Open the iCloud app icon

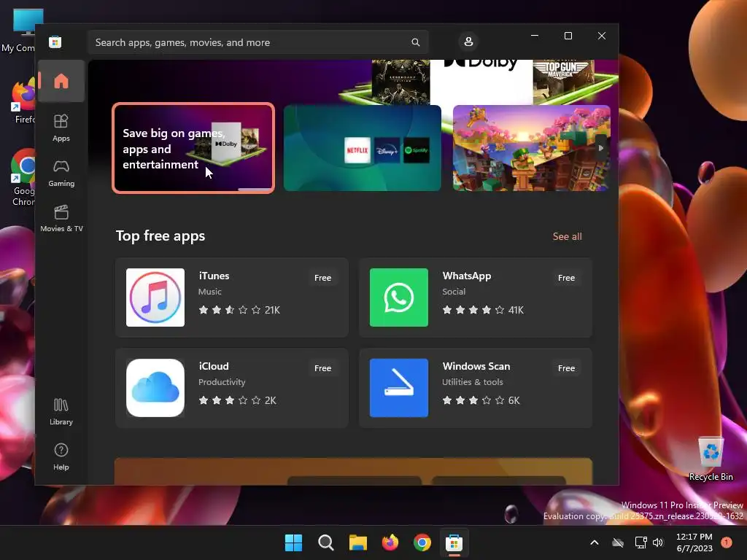point(155,388)
